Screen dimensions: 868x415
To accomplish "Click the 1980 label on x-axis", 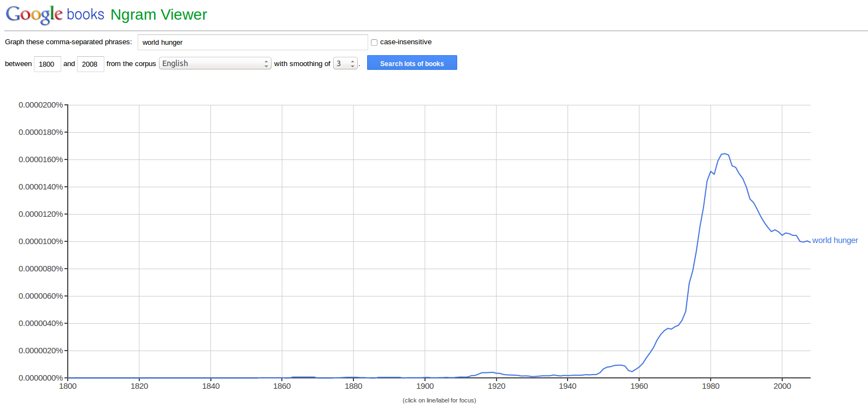I will pyautogui.click(x=711, y=386).
